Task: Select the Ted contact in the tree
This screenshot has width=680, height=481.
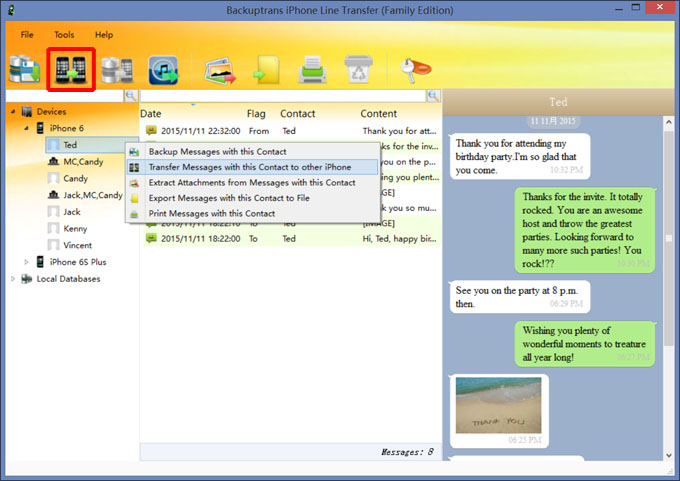Action: (x=70, y=145)
